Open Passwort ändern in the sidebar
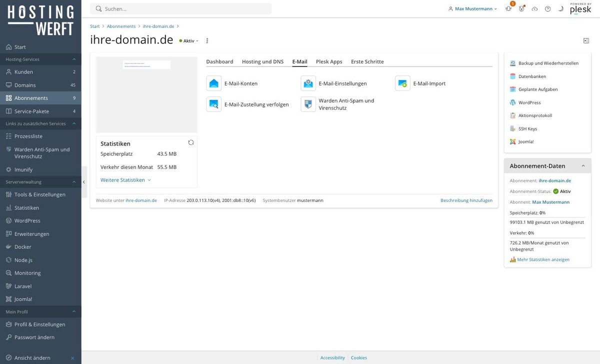The height and width of the screenshot is (364, 600). coord(40,337)
